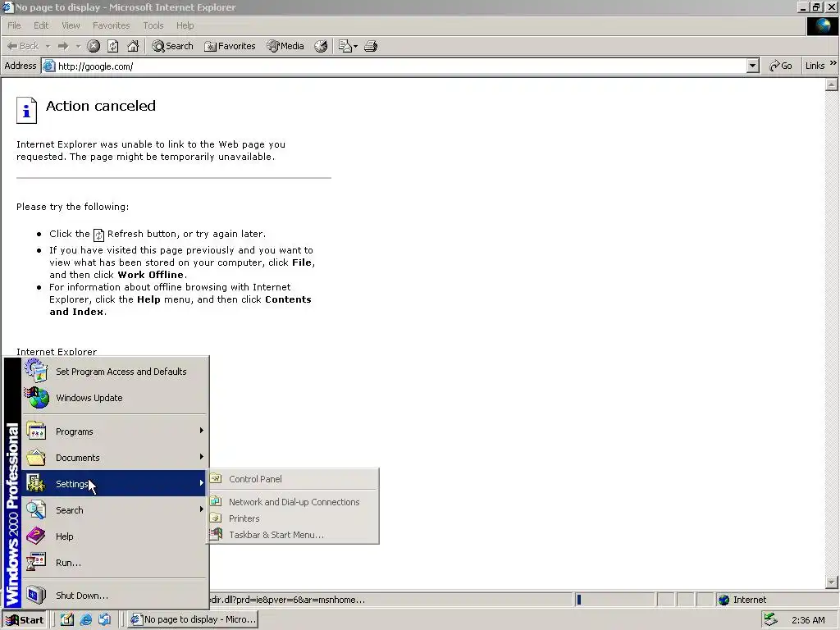Select Set Program Access and Defaults

click(115, 372)
